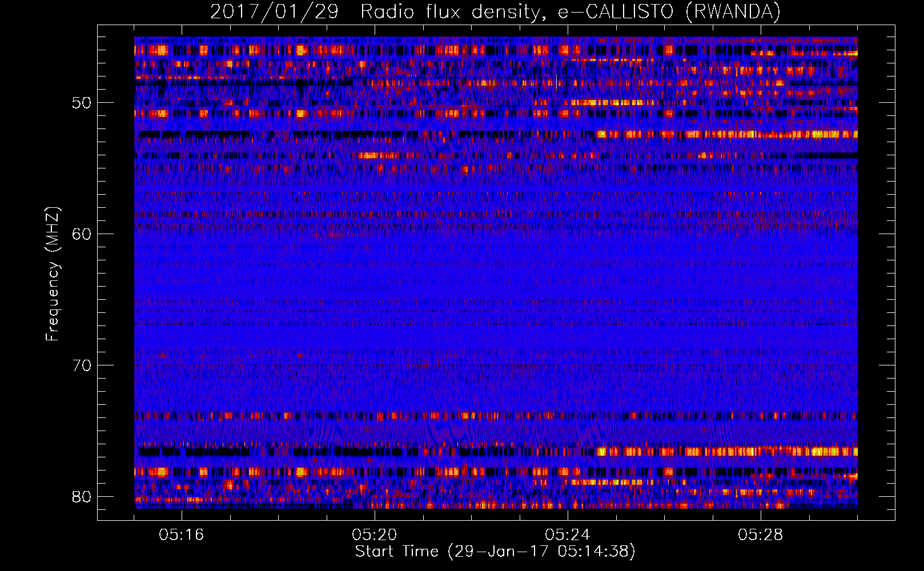Screen dimensions: 924x571
Task: Click the 05:16 time tick label
Action: coord(182,534)
